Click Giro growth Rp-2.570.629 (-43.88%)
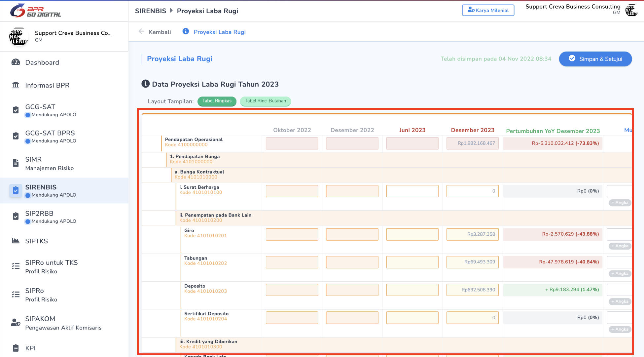644x357 pixels. [x=570, y=234]
